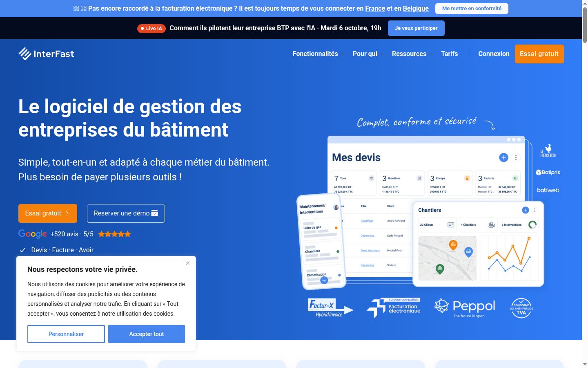Click the Reserver une démo button
This screenshot has width=588, height=368.
pos(126,213)
